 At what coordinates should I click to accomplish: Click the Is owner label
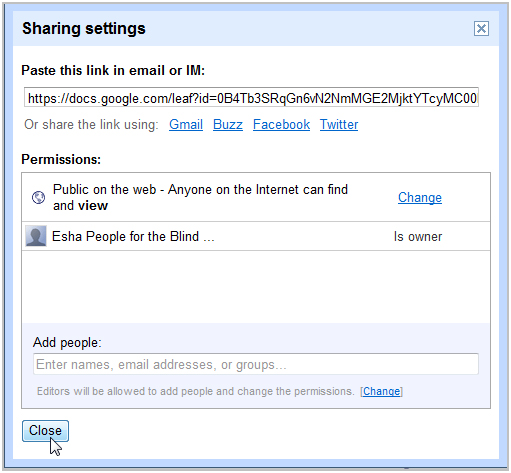418,236
